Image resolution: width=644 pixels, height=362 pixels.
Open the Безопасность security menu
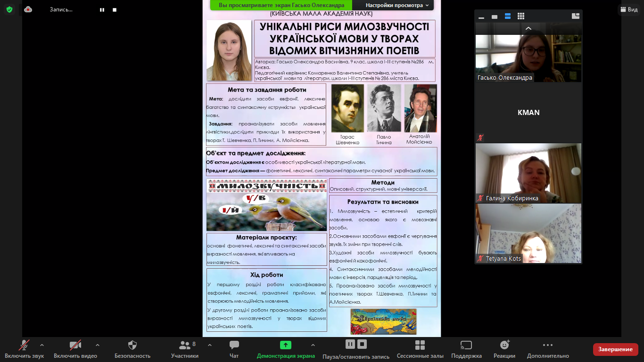point(132,349)
